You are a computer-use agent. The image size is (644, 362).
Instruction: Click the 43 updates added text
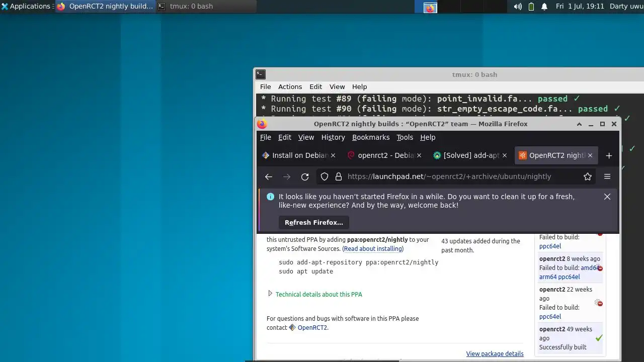[480, 245]
